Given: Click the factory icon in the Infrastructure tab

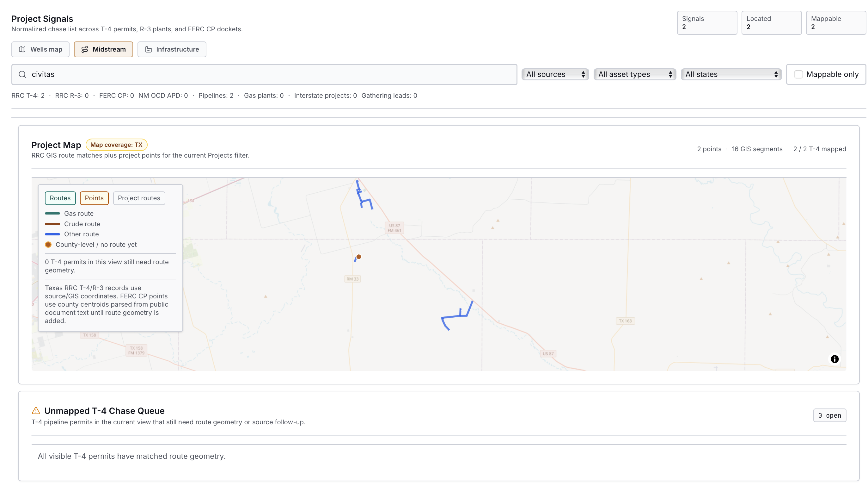Looking at the screenshot, I should coord(148,49).
